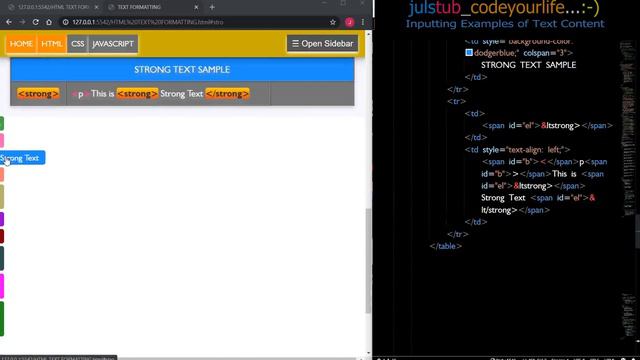
Task: Close the first browser tab
Action: click(96, 7)
